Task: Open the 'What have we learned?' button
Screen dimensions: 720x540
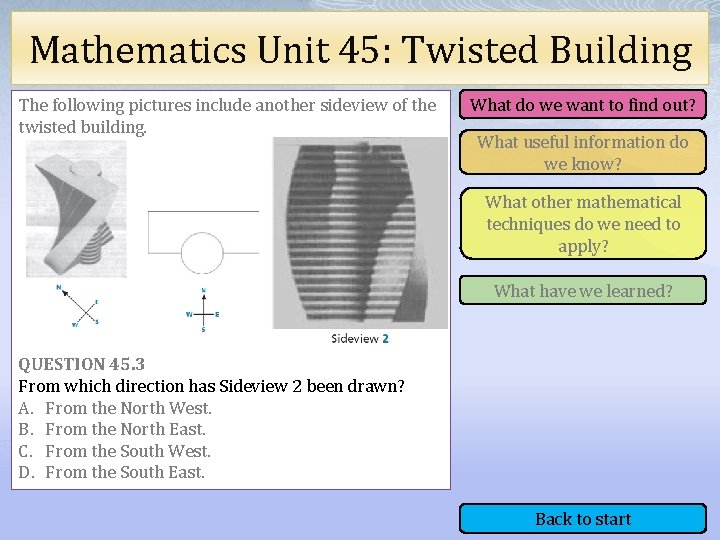Action: pos(583,290)
